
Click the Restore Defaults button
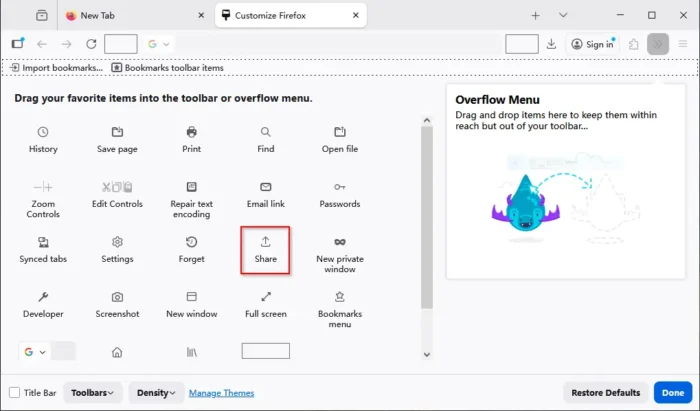pyautogui.click(x=605, y=393)
